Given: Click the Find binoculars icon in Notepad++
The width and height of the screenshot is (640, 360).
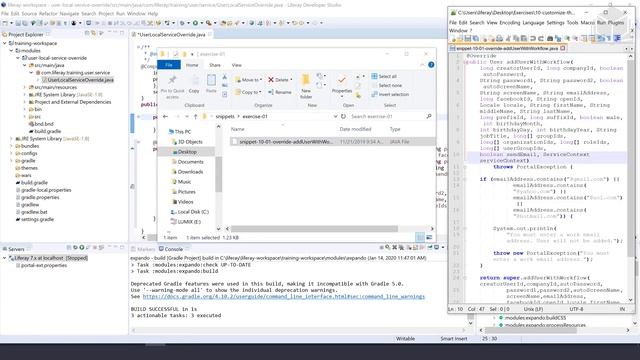Looking at the screenshot, I should pos(550,39).
